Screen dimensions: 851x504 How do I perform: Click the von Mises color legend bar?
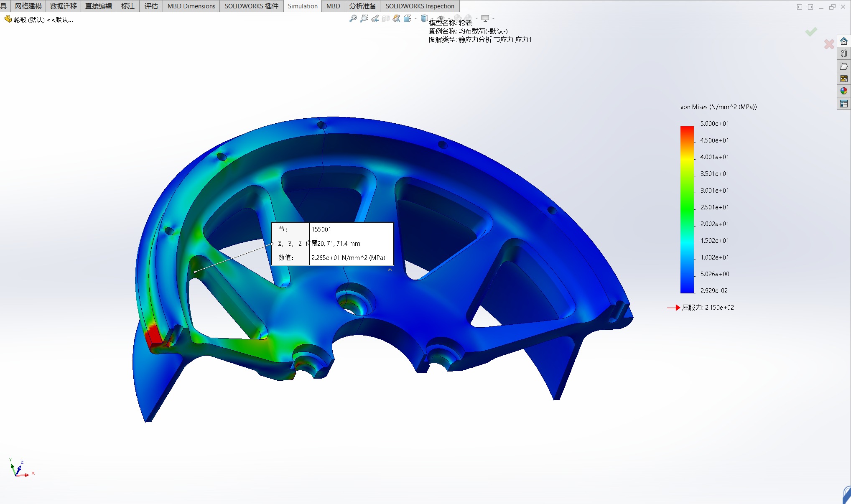point(687,209)
